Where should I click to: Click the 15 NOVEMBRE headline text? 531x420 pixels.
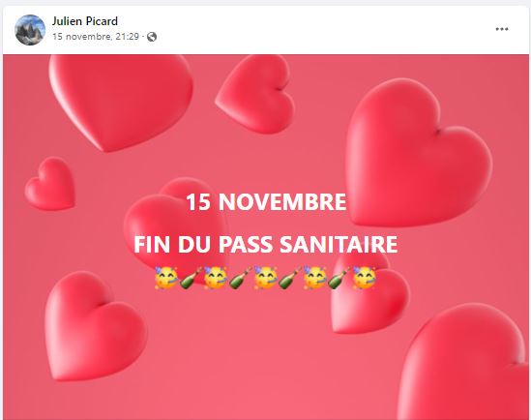pos(266,202)
